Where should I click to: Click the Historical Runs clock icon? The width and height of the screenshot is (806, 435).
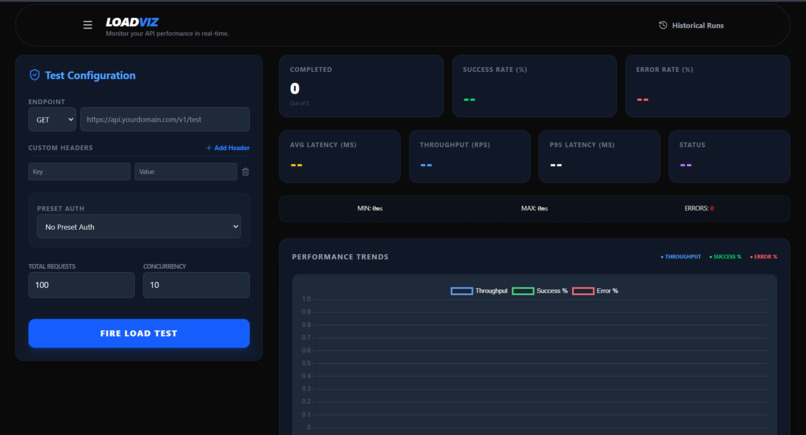click(663, 25)
